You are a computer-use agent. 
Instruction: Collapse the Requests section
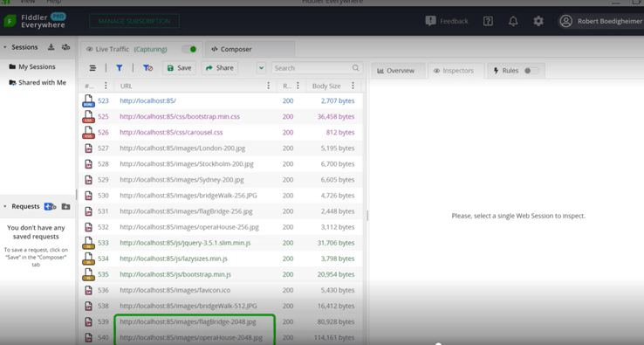click(5, 206)
